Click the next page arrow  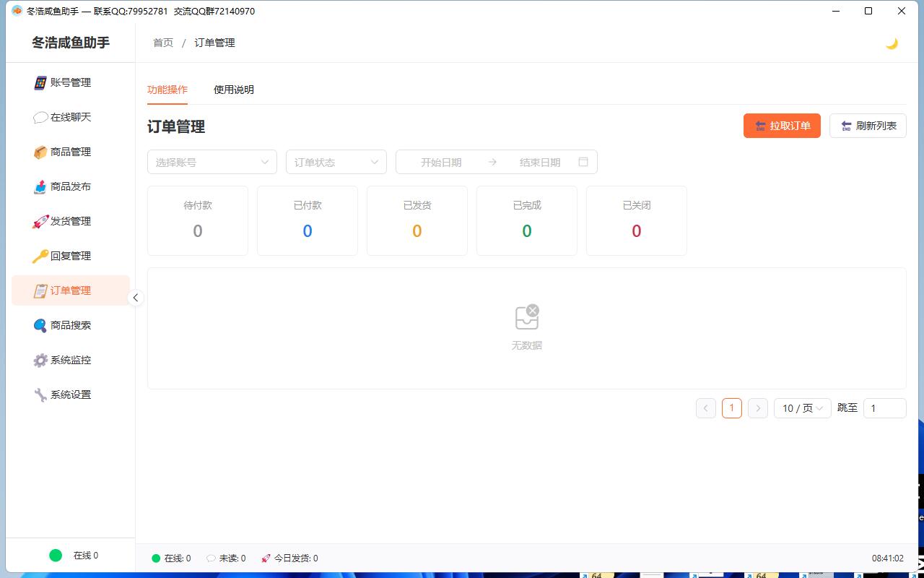(758, 408)
